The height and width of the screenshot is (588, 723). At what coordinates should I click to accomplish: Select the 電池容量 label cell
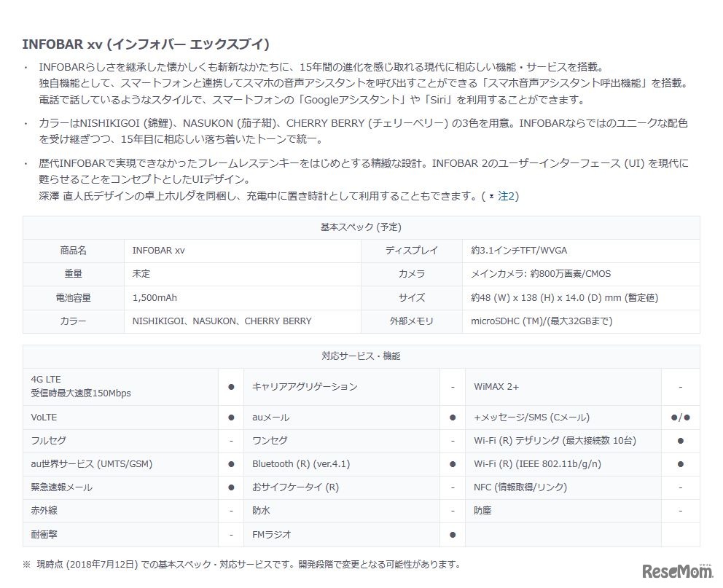pos(74,298)
